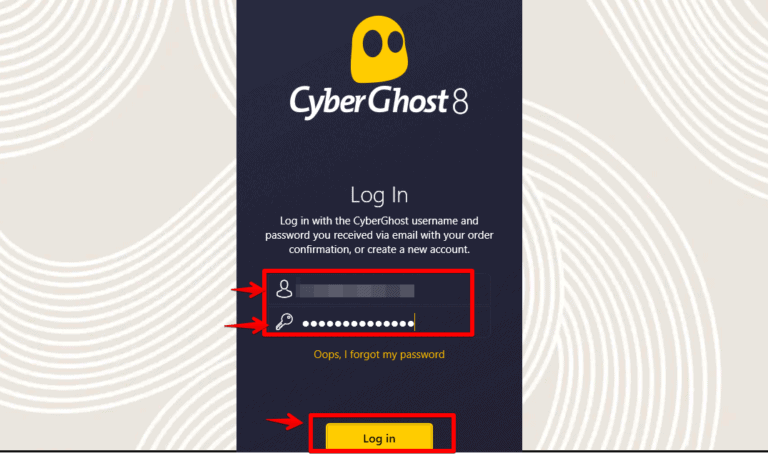Click the ghost logo's left eye
The width and height of the screenshot is (768, 456).
pos(372,43)
